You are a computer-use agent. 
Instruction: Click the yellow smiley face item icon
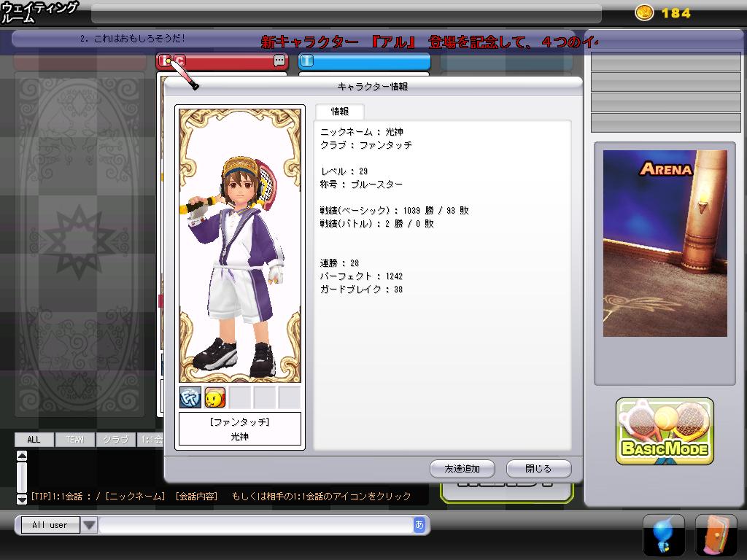214,397
